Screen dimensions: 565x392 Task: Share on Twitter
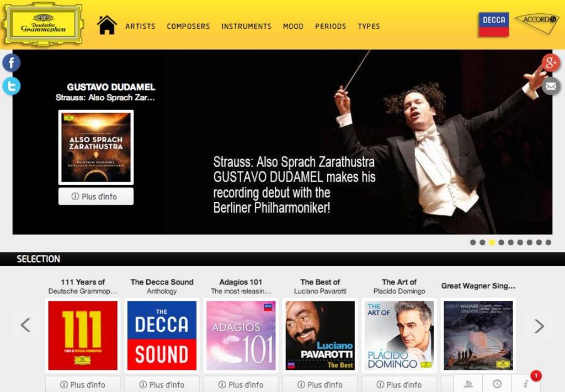11,87
